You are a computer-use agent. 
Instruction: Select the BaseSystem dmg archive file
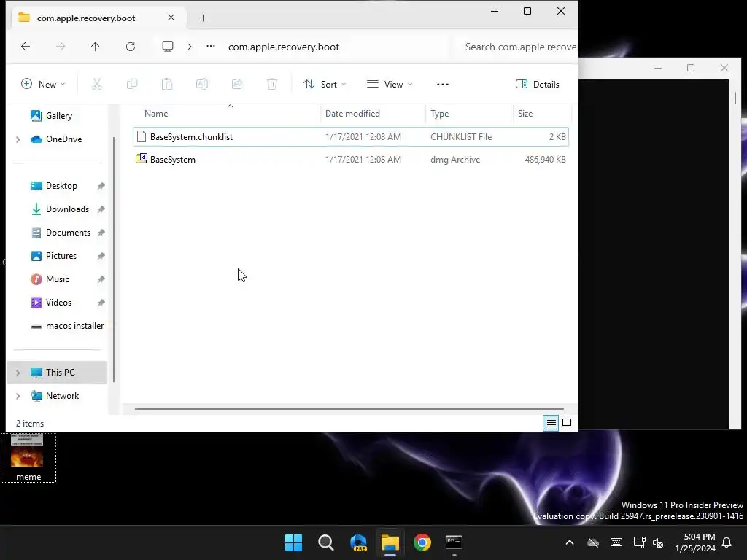point(351,160)
